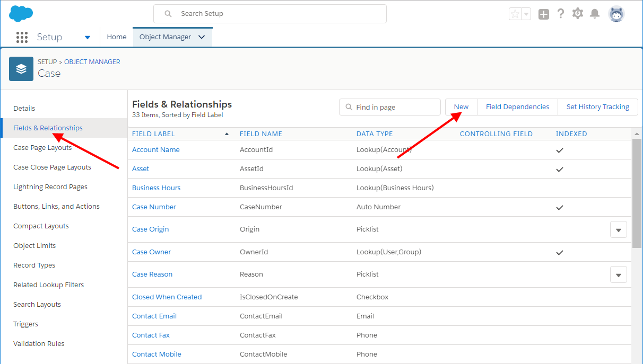
Task: Open Case Page Layouts
Action: point(42,147)
